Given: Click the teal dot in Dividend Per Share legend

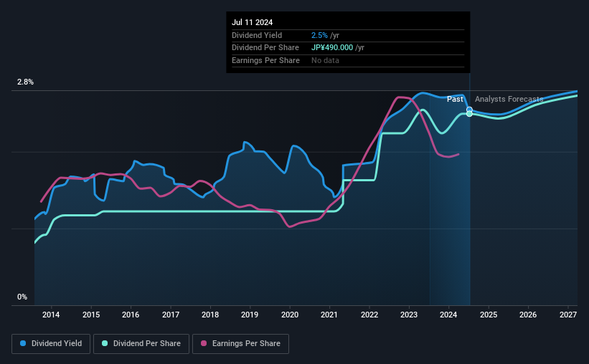Looking at the screenshot, I should [105, 343].
